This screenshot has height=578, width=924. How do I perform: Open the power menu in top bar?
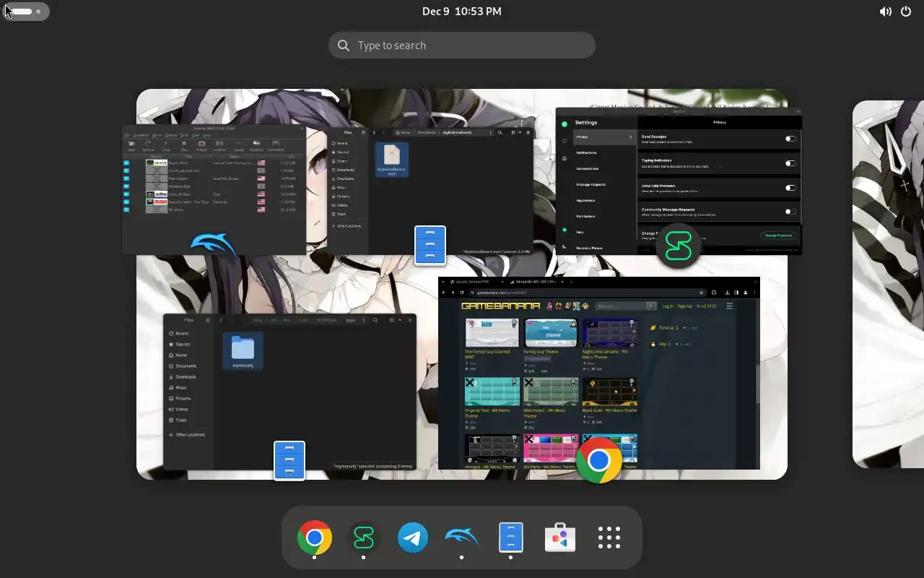click(x=907, y=12)
